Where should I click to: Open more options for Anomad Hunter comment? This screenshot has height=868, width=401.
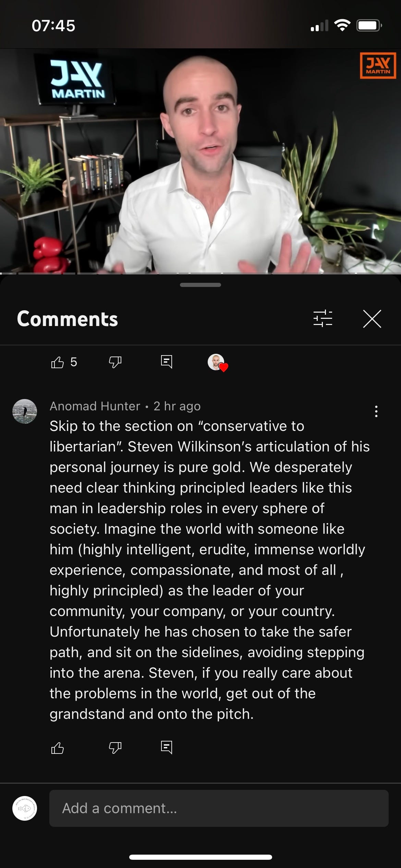(x=376, y=411)
